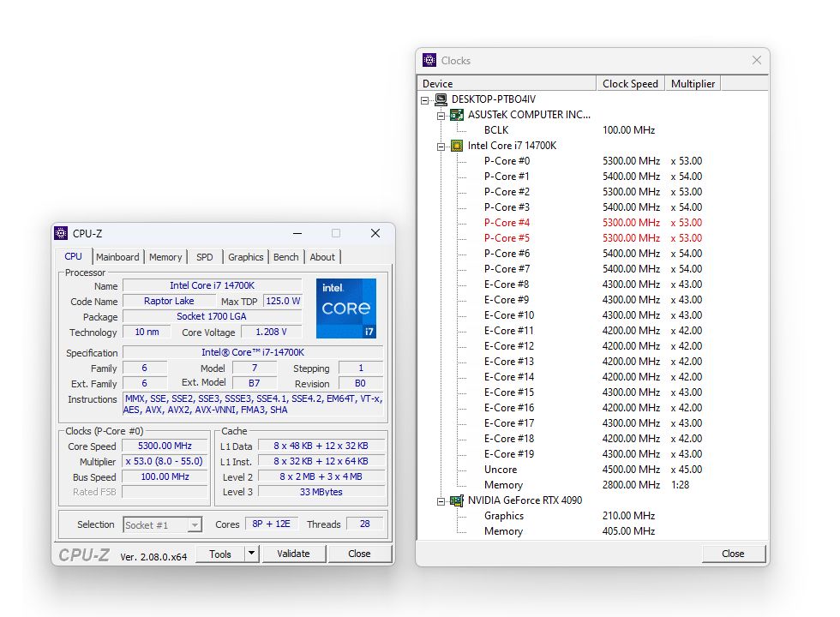The image size is (840, 617).
Task: Click the Clock Speed column header
Action: 630,84
